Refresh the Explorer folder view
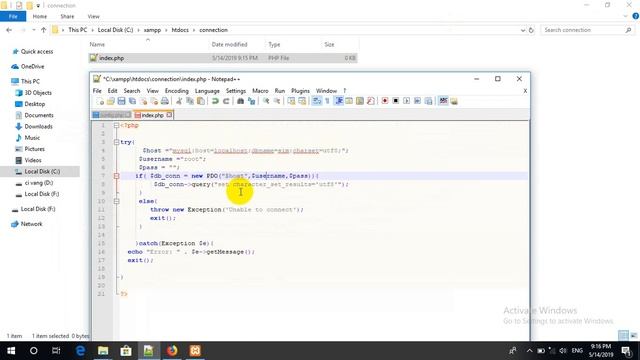 (x=531, y=30)
